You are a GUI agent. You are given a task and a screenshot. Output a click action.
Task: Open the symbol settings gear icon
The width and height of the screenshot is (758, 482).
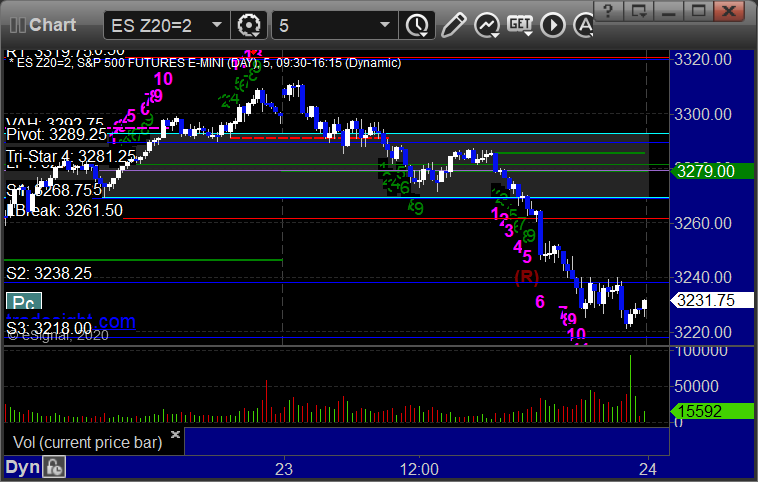[x=249, y=25]
